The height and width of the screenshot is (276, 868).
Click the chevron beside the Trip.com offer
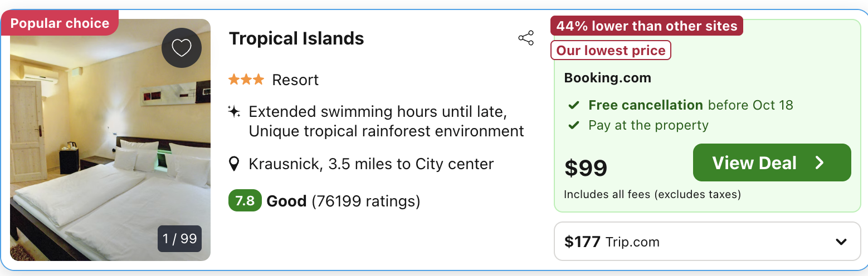[x=841, y=241]
